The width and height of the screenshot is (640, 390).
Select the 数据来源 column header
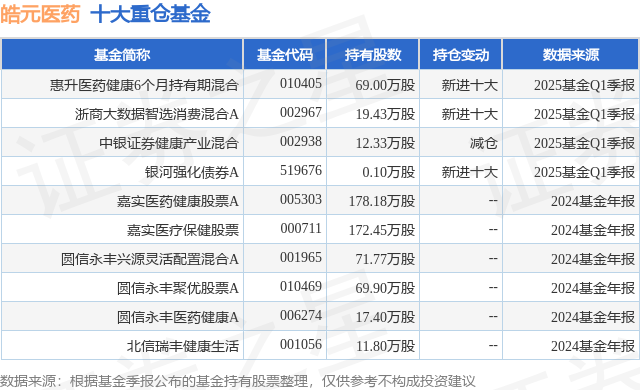(571, 55)
